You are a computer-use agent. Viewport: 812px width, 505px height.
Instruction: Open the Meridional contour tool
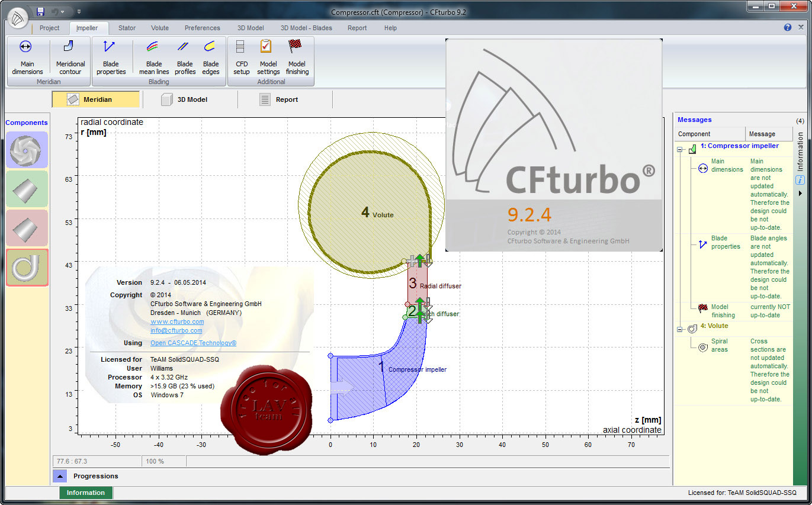coord(70,57)
